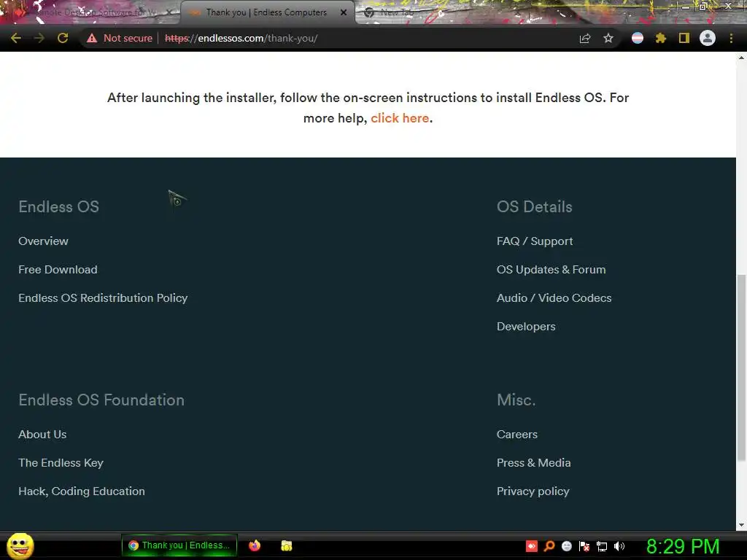Open the Developers footer link

tap(526, 327)
